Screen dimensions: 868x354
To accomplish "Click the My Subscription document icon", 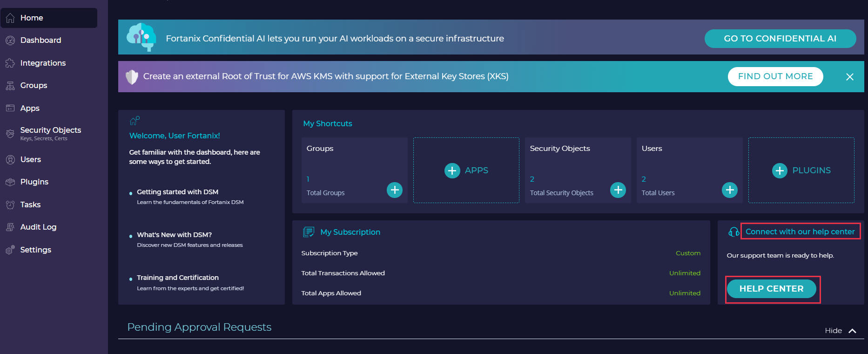I will pos(309,232).
